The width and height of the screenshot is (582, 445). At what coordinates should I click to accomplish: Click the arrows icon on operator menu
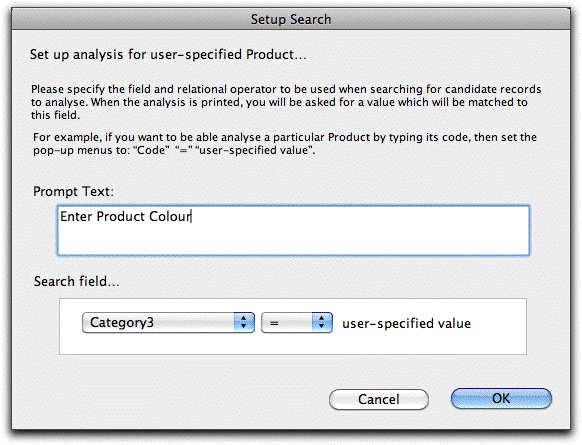click(x=322, y=323)
